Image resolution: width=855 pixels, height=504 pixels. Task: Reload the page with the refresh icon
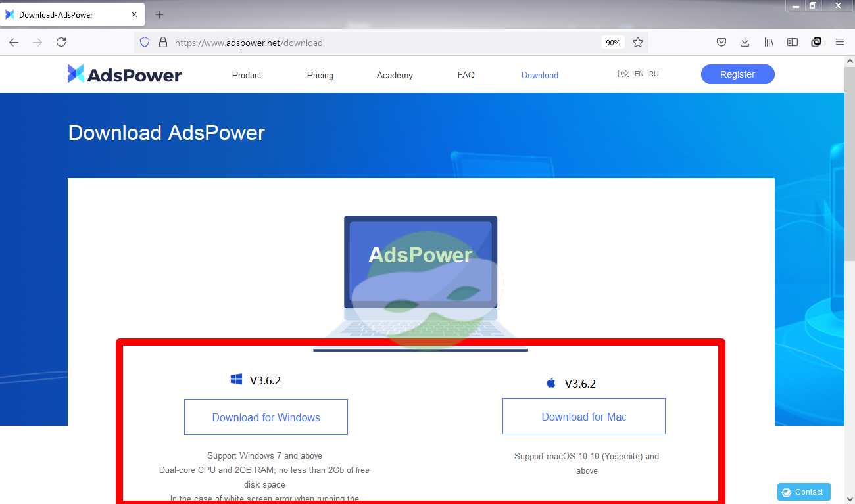click(61, 42)
